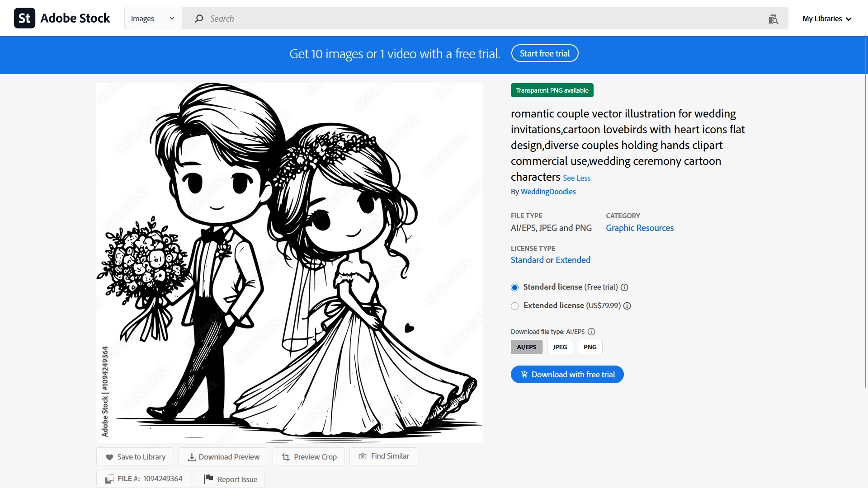Click info icon beside Standard license
Viewport: 868px width, 488px height.
click(x=624, y=287)
